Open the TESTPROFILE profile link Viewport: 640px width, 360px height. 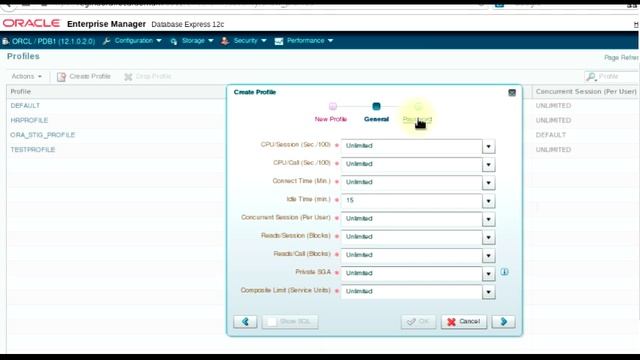click(x=33, y=150)
